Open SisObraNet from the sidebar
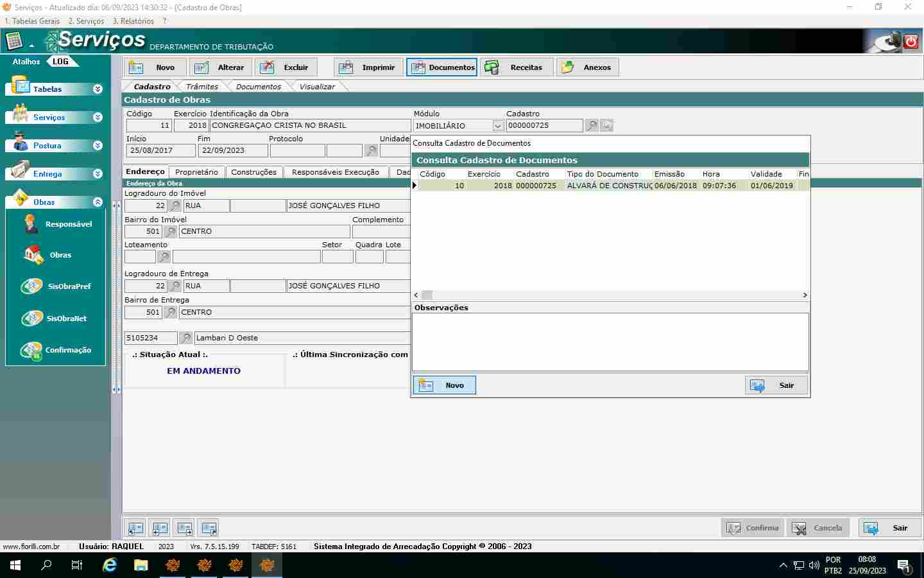 tap(31, 319)
